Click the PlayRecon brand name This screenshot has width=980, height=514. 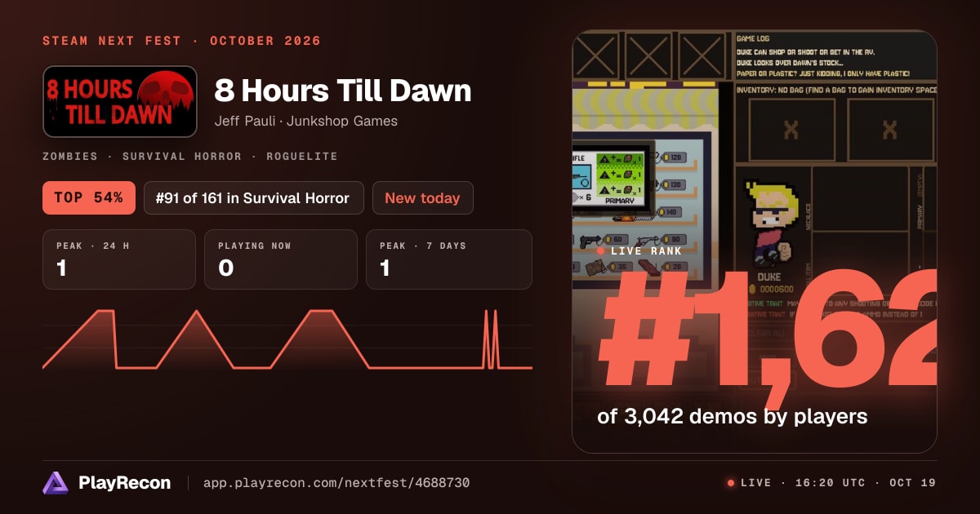(x=125, y=483)
